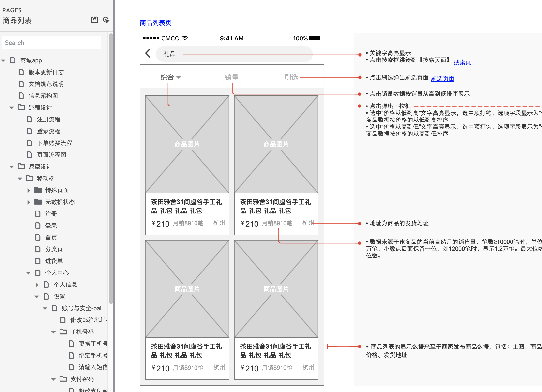The height and width of the screenshot is (392, 542).
Task: Expand the 无数据状态 folder
Action: (29, 202)
